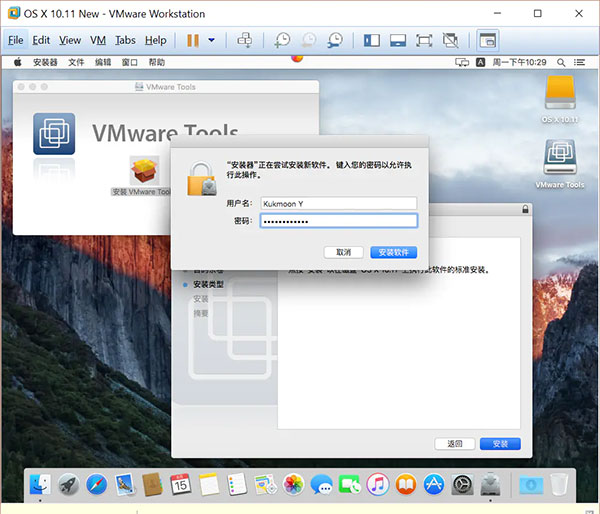The width and height of the screenshot is (600, 514).
Task: Open Notification Center in the menu bar
Action: pos(579,62)
